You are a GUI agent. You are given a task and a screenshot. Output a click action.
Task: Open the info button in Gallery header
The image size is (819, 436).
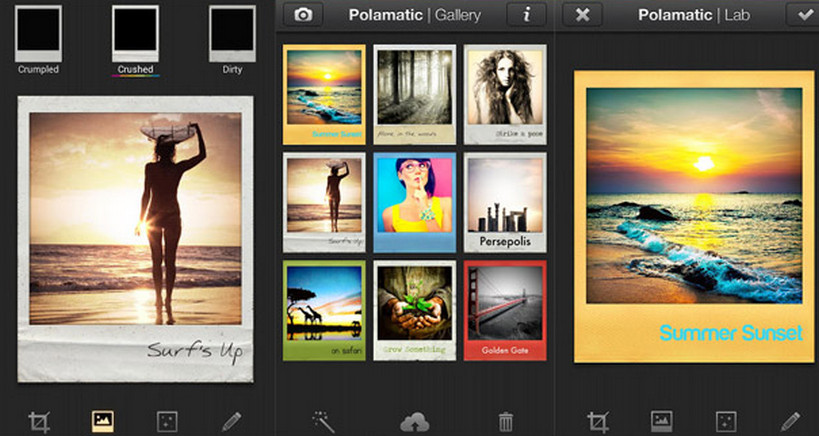click(x=526, y=15)
